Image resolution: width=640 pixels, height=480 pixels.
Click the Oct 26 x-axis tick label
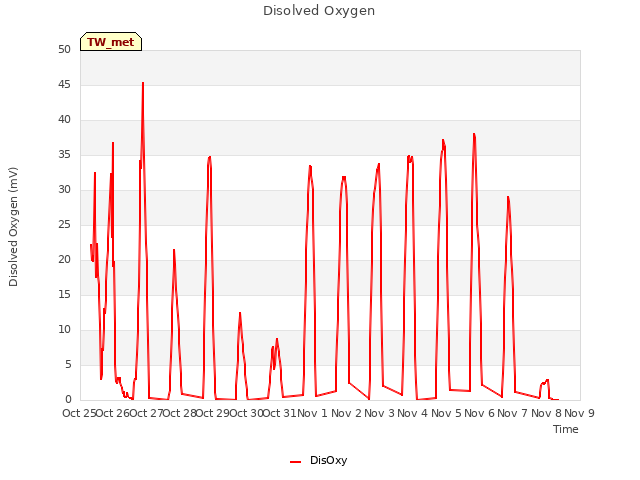click(x=113, y=413)
